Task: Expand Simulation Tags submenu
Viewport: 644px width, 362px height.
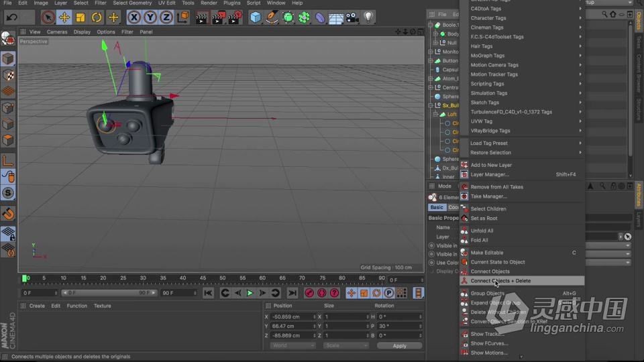Action: coord(523,93)
